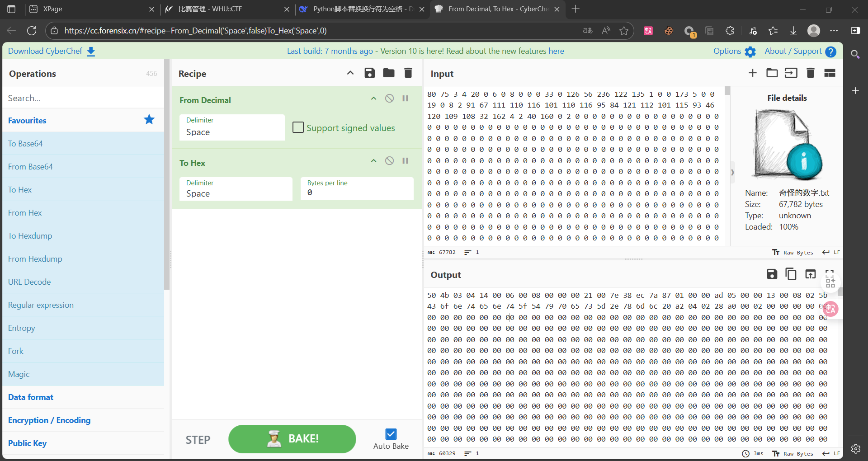Viewport: 868px width, 461px height.
Task: Open the From Decimal delimiter dropdown
Action: (231, 127)
